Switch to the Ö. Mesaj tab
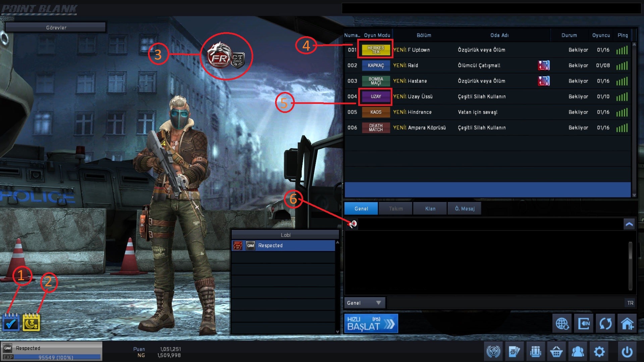Viewport: 644px width, 362px height. [465, 208]
